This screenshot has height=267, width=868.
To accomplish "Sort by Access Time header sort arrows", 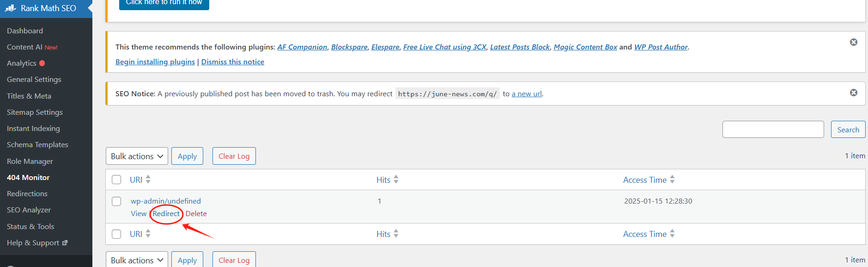I will (672, 180).
